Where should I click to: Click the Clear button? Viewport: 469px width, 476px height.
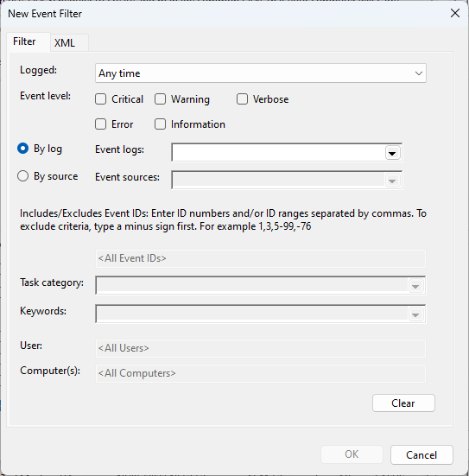[403, 403]
